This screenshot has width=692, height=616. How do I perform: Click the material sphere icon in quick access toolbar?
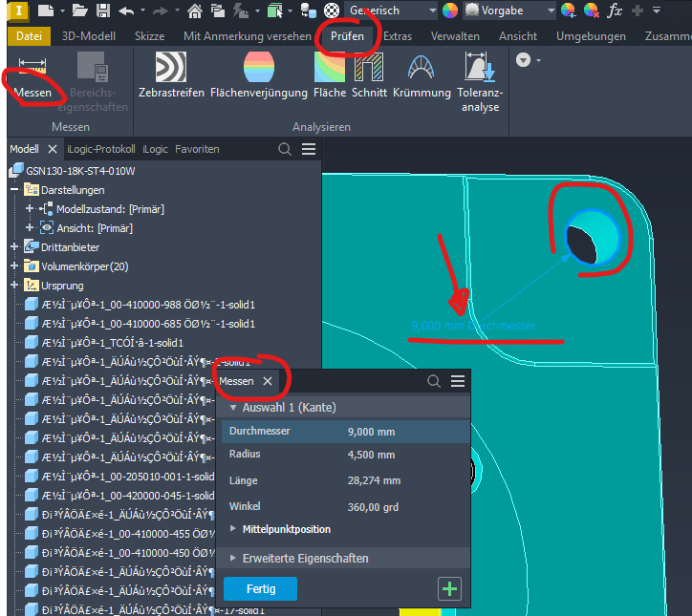(x=332, y=11)
